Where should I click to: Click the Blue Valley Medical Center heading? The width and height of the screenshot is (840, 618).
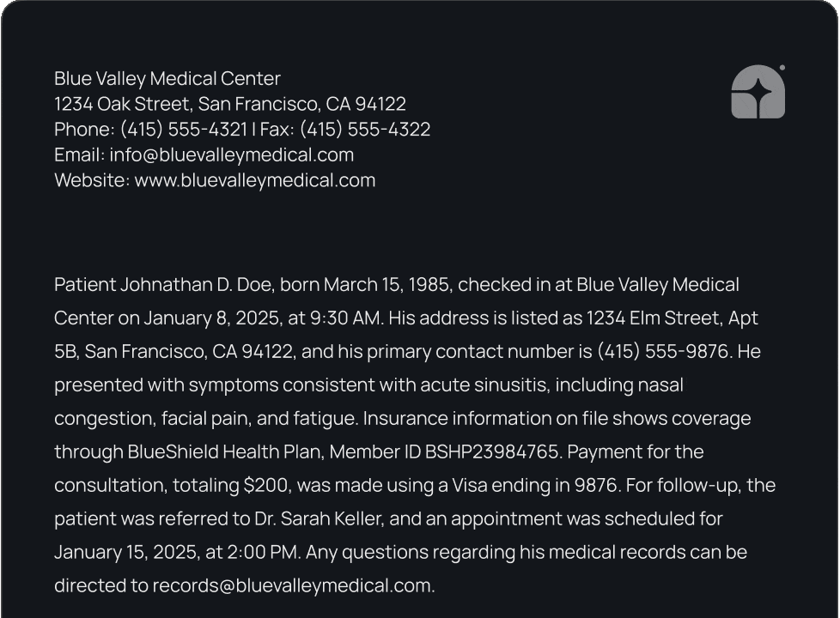pos(167,79)
